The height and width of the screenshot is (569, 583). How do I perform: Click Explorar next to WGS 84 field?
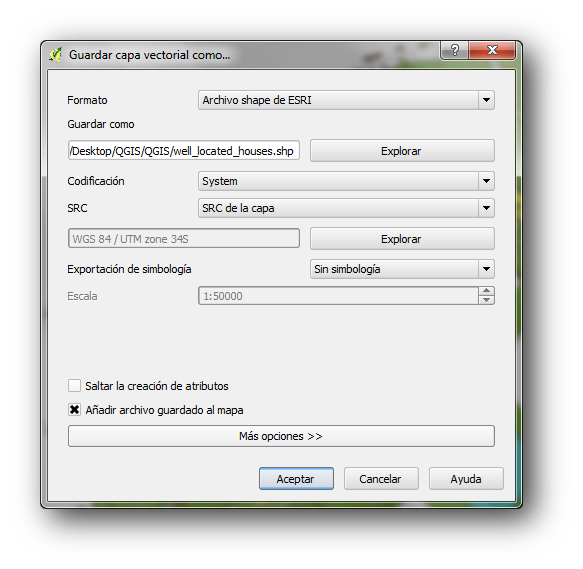[402, 239]
